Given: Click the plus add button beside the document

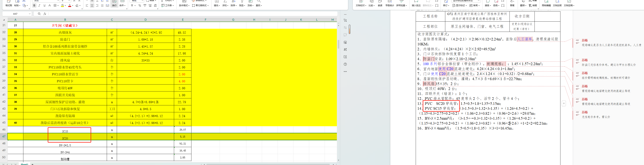Looking at the screenshot, I should pos(564,103).
